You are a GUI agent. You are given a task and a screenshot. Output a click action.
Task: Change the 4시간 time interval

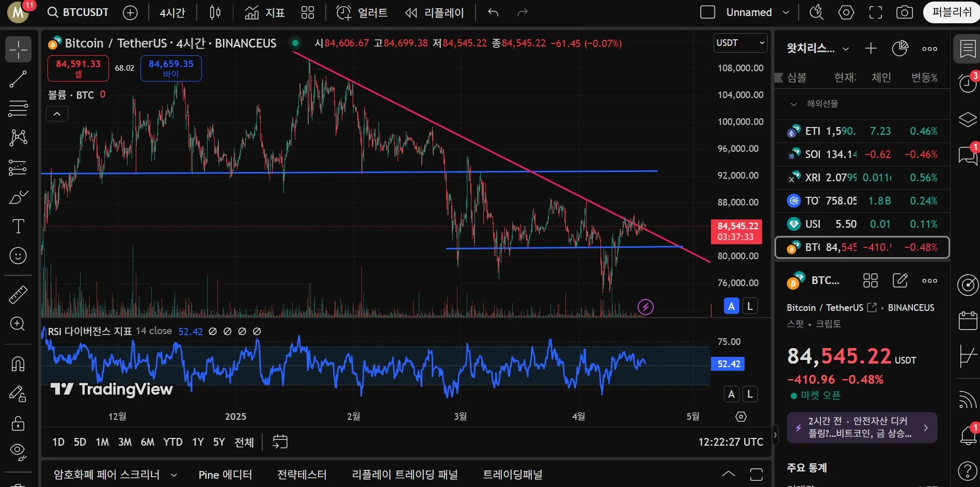point(172,13)
